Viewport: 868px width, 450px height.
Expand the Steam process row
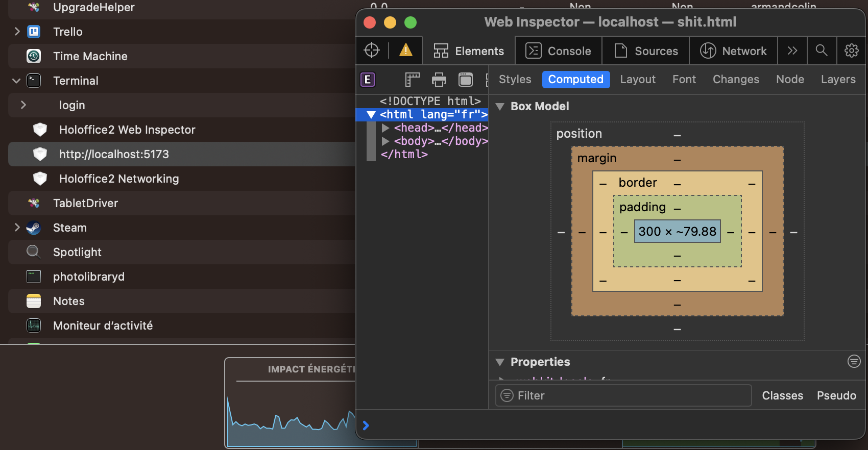(x=17, y=228)
